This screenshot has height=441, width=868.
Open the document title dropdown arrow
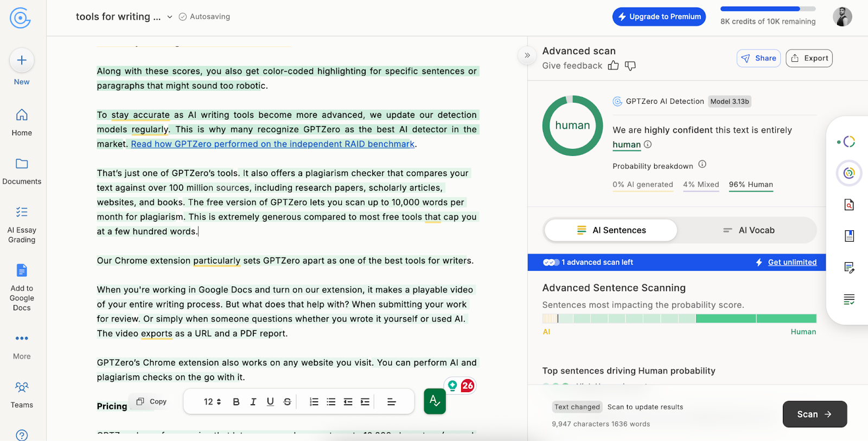(170, 17)
